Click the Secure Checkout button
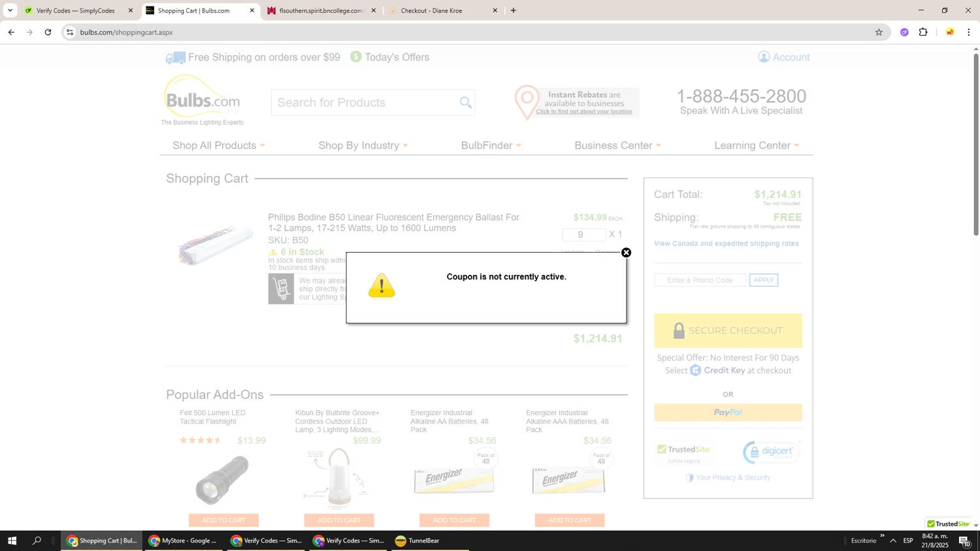 728,330
